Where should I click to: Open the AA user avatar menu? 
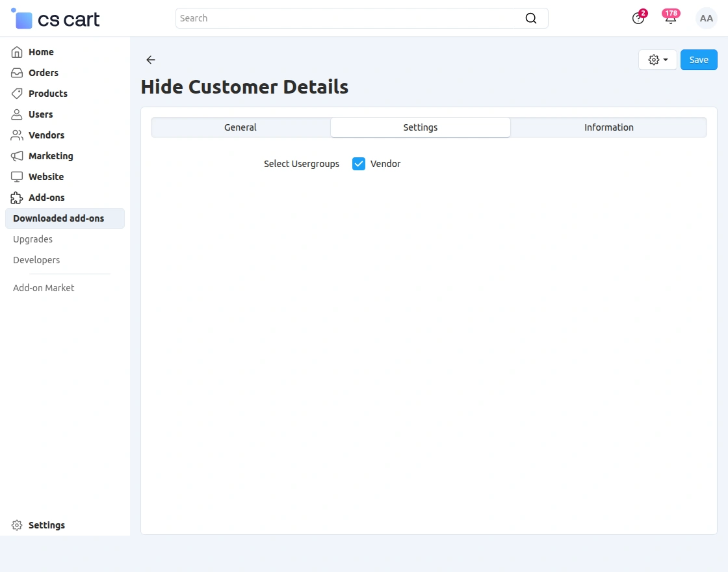coord(706,18)
